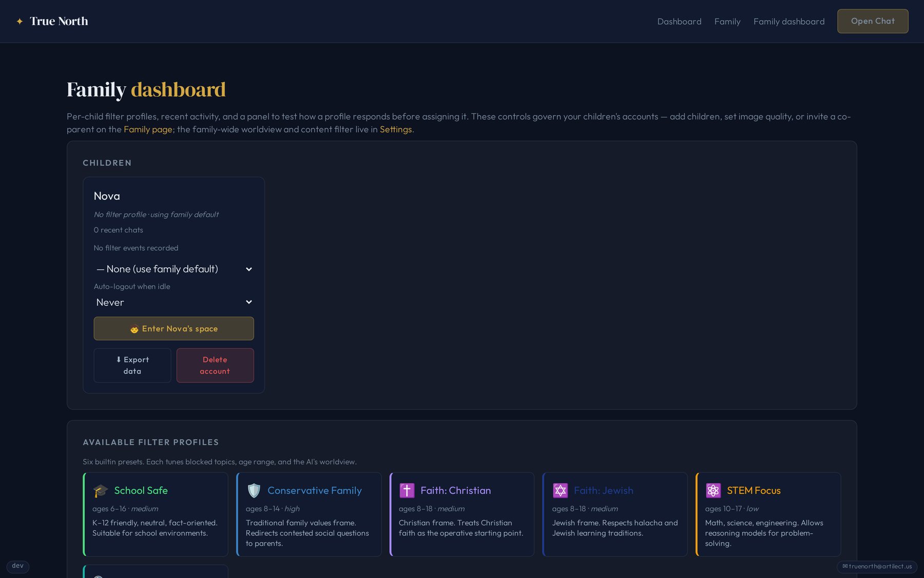Follow the Settings link in the description

(396, 129)
